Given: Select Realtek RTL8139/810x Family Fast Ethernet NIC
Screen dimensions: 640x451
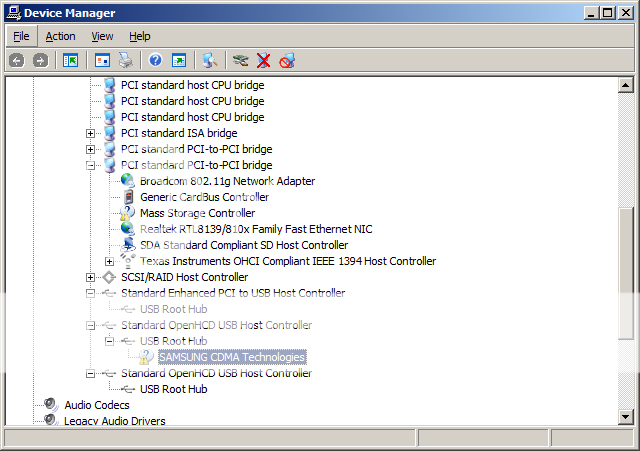Looking at the screenshot, I should tap(255, 229).
